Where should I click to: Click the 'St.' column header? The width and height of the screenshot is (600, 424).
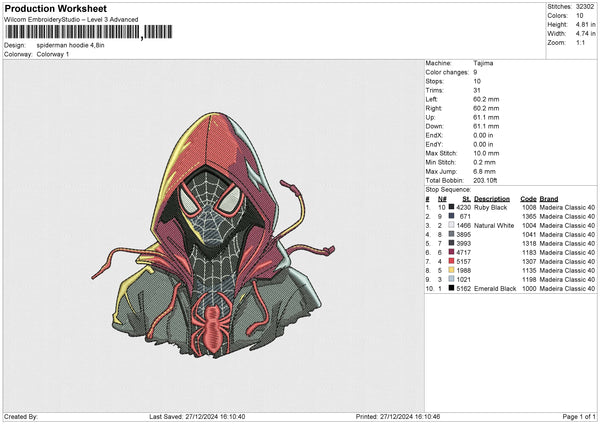(x=466, y=199)
